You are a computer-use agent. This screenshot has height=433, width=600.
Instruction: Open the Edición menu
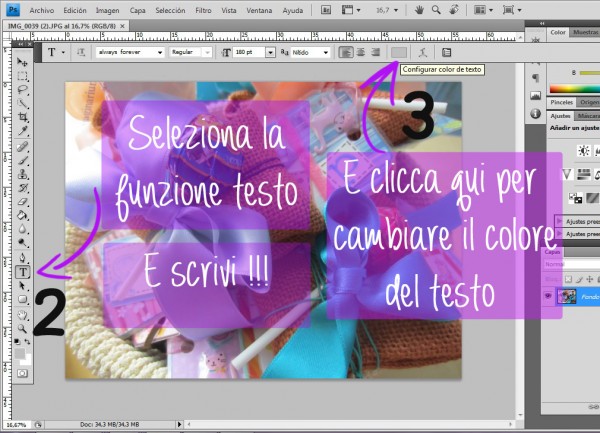point(75,10)
